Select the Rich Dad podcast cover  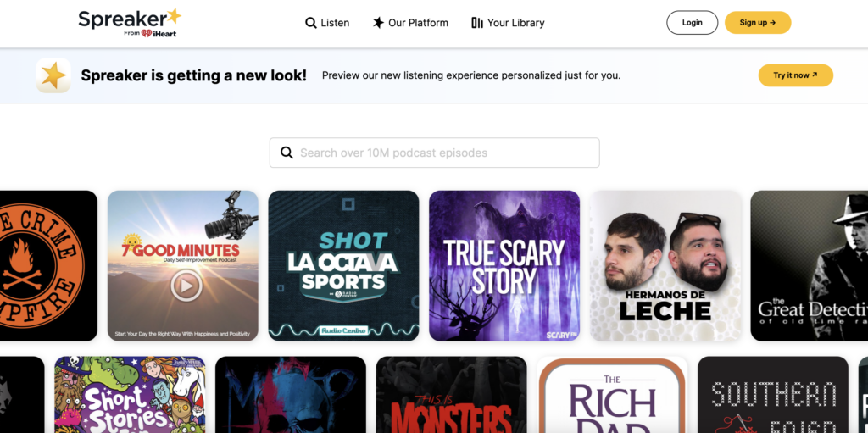612,395
